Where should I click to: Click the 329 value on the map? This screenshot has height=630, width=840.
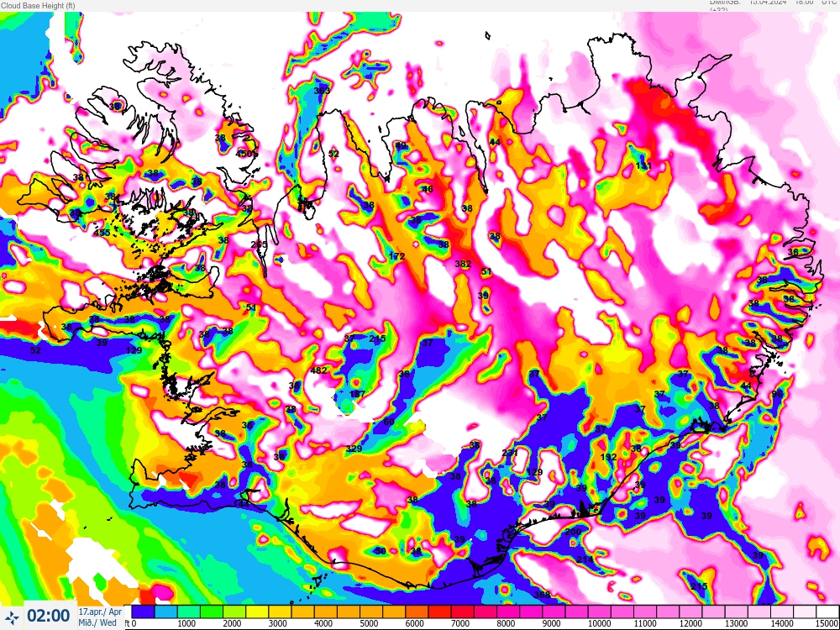click(354, 449)
